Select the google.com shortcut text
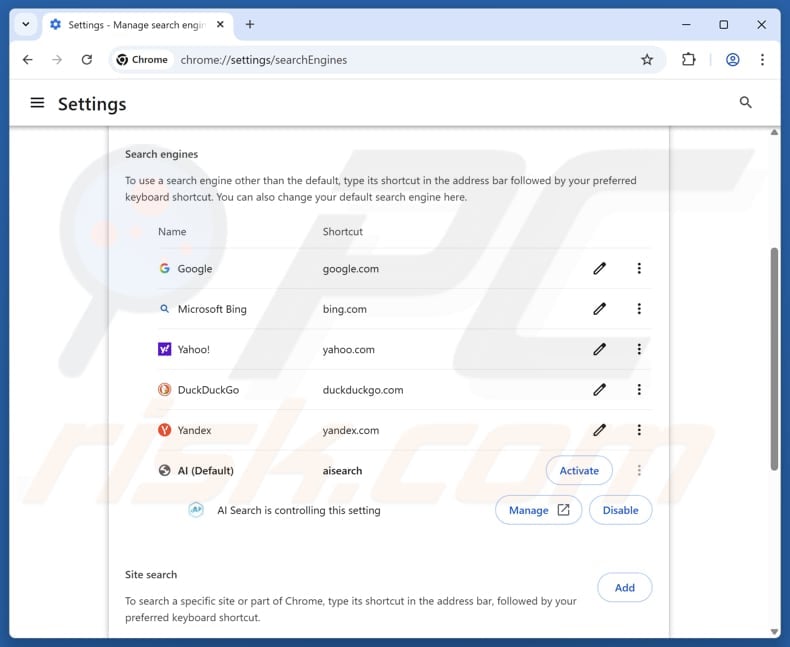This screenshot has height=647, width=790. (x=351, y=269)
